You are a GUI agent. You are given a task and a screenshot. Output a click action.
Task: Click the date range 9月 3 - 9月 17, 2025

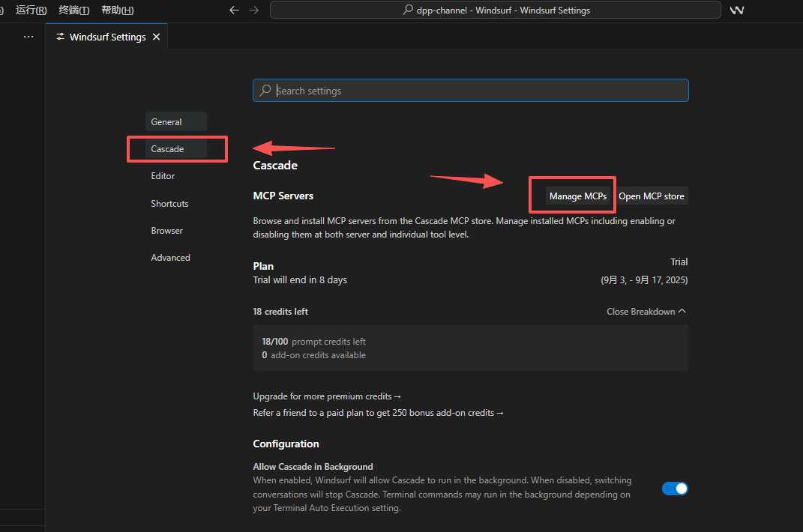pos(644,280)
